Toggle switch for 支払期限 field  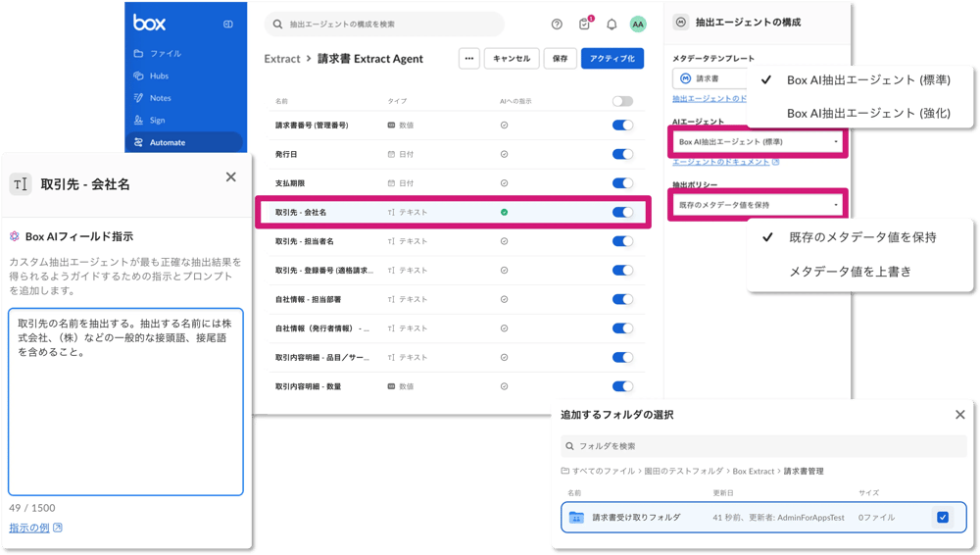click(x=622, y=183)
